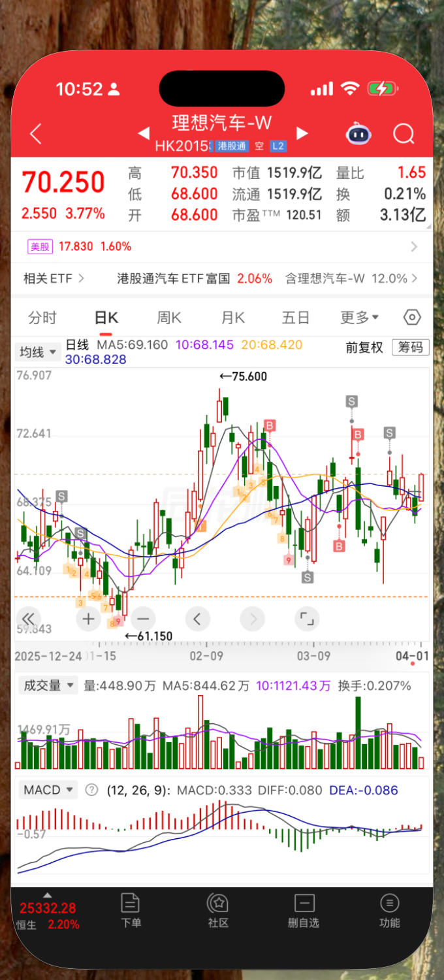Toggle the 筹码 chip distribution button

point(411,347)
